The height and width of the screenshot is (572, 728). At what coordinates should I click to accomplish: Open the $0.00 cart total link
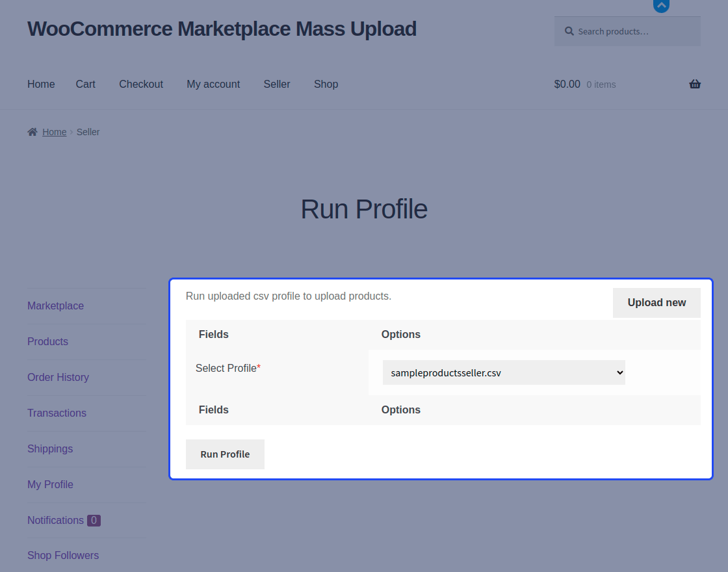tap(567, 84)
